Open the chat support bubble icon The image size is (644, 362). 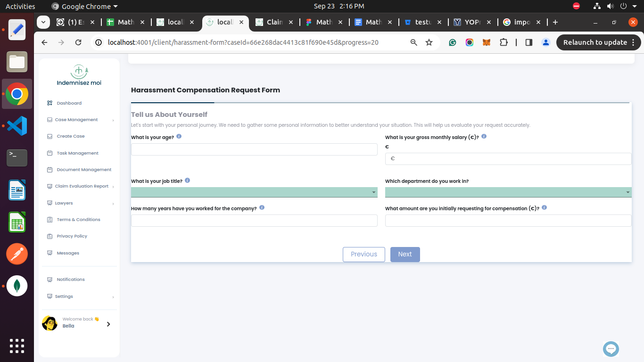click(611, 349)
